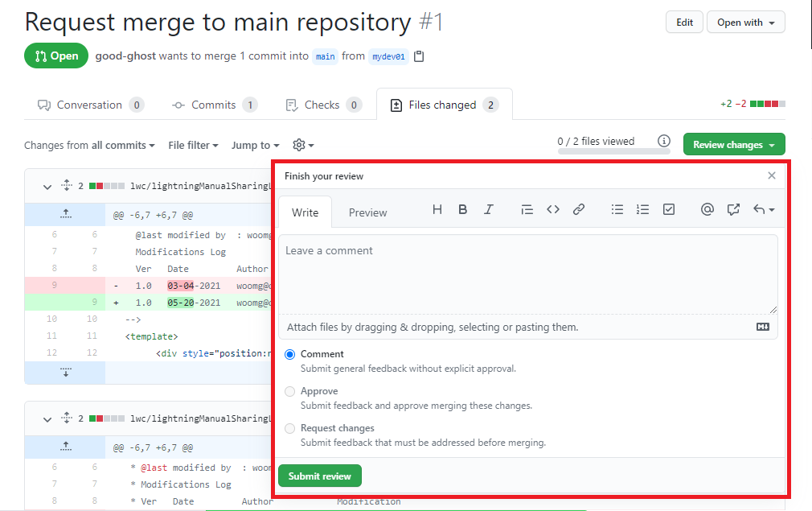Open the Preview tab of the comment box
The width and height of the screenshot is (812, 511).
367,212
